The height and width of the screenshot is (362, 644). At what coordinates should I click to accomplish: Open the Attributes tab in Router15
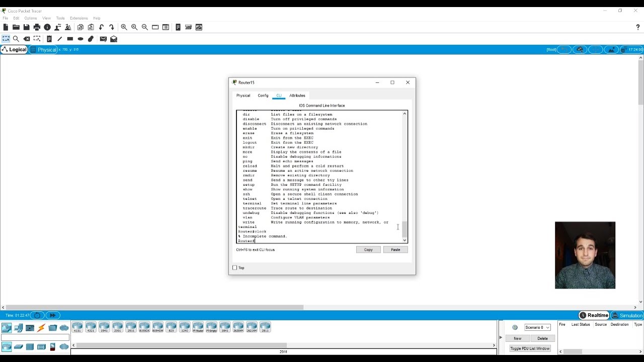pos(297,96)
